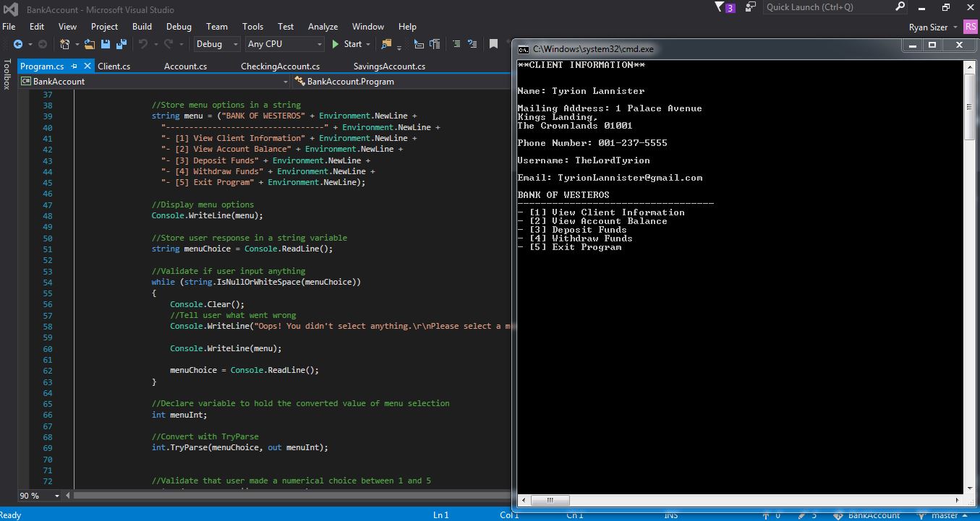Click the Save All icon
The height and width of the screenshot is (521, 980).
[121, 44]
